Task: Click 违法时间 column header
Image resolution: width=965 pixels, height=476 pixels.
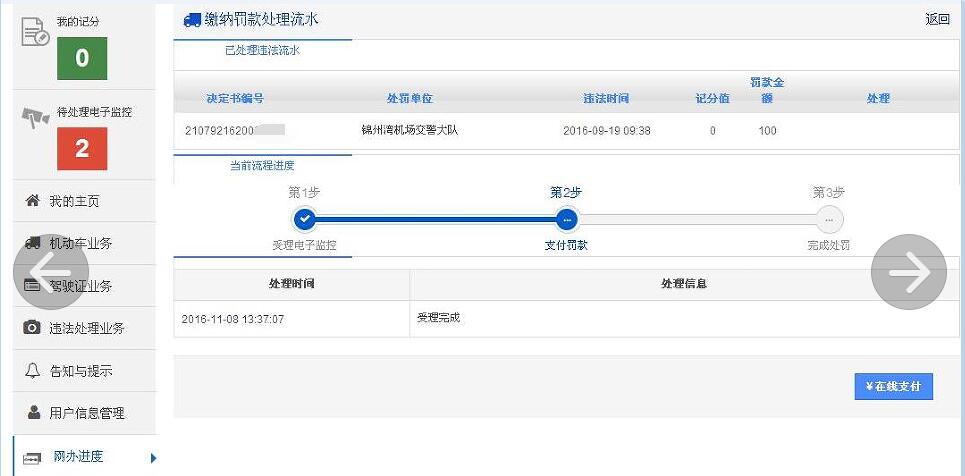Action: click(606, 99)
